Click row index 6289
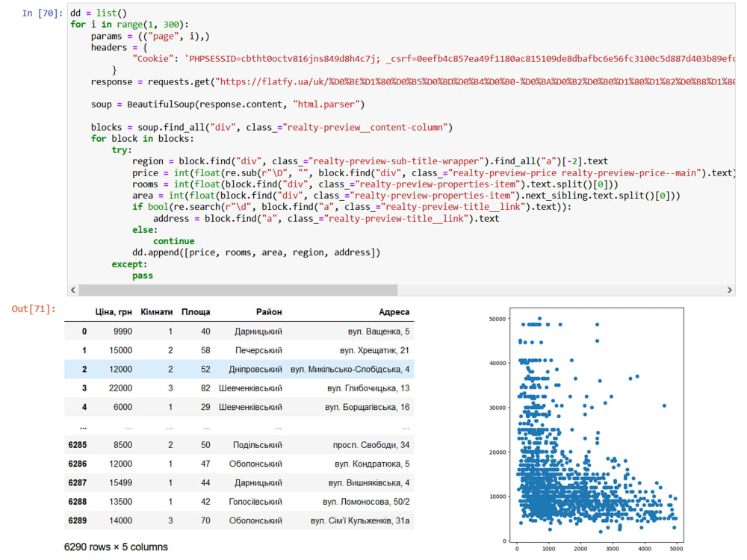The width and height of the screenshot is (747, 560). tap(78, 521)
